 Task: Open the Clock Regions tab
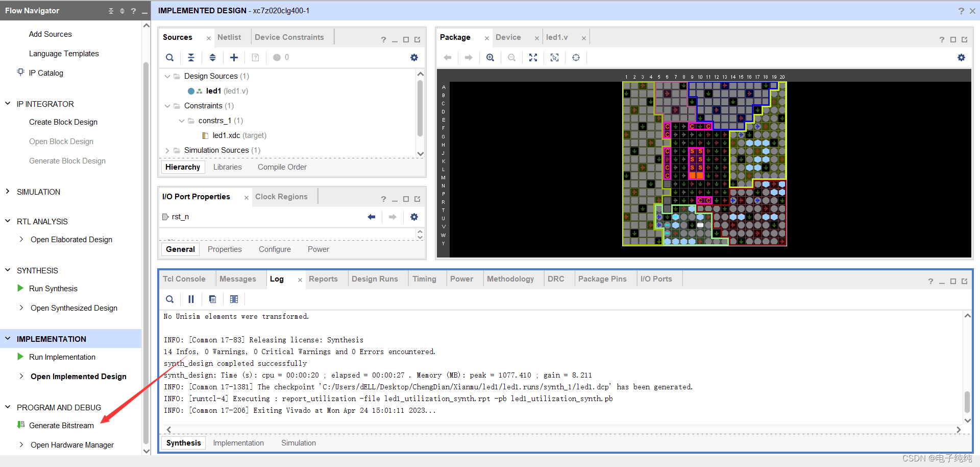tap(281, 197)
